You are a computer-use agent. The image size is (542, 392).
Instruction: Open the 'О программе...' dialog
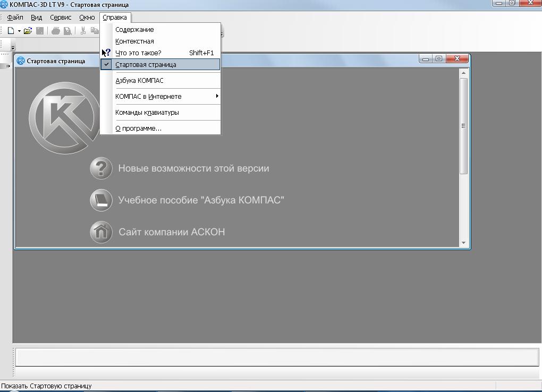coord(160,128)
